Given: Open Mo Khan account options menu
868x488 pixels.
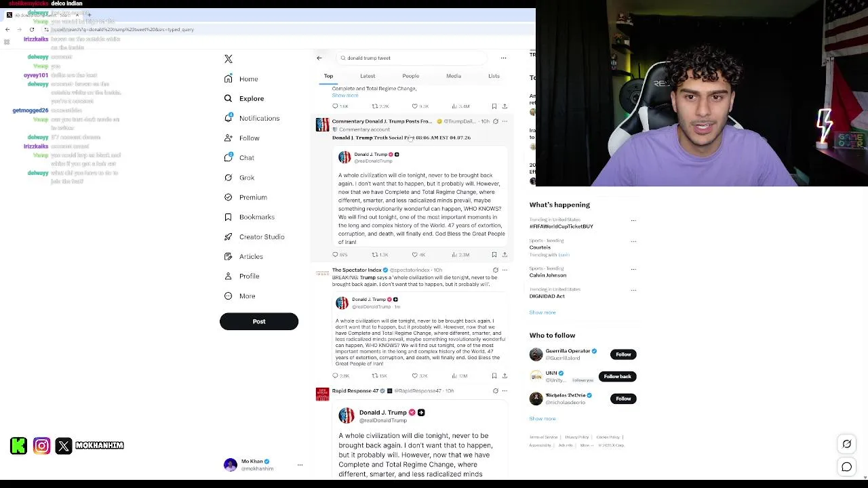Looking at the screenshot, I should tap(300, 465).
